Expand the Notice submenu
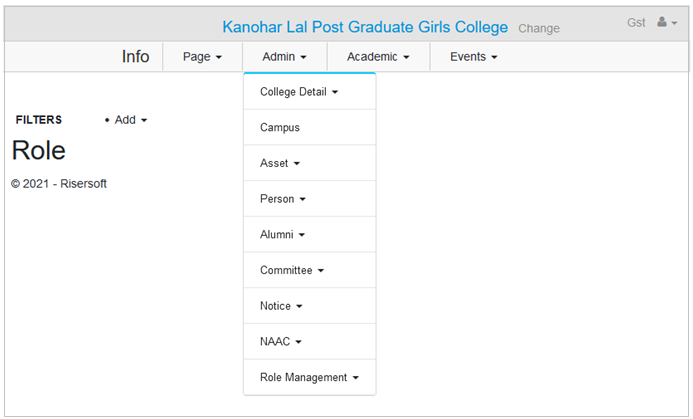 (x=309, y=306)
